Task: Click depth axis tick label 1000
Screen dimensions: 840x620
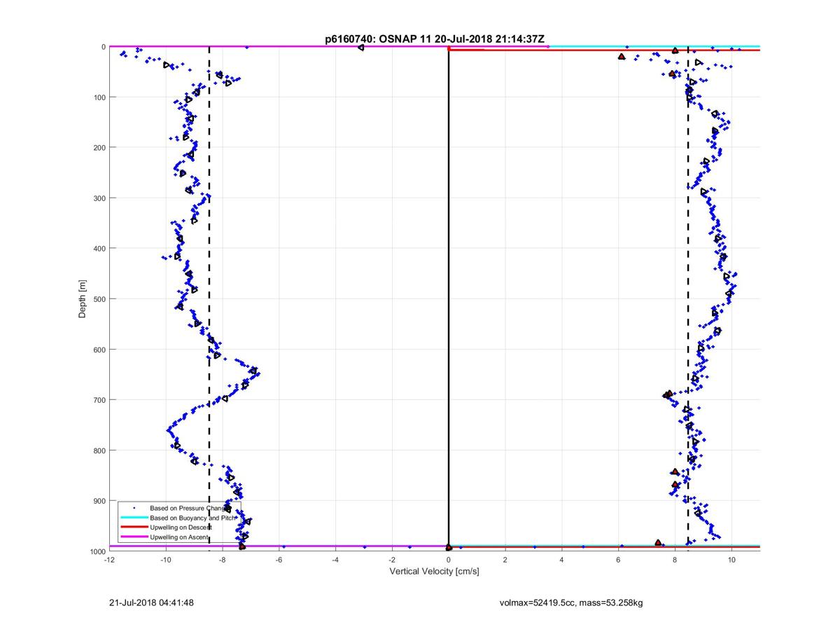Action: (x=97, y=551)
